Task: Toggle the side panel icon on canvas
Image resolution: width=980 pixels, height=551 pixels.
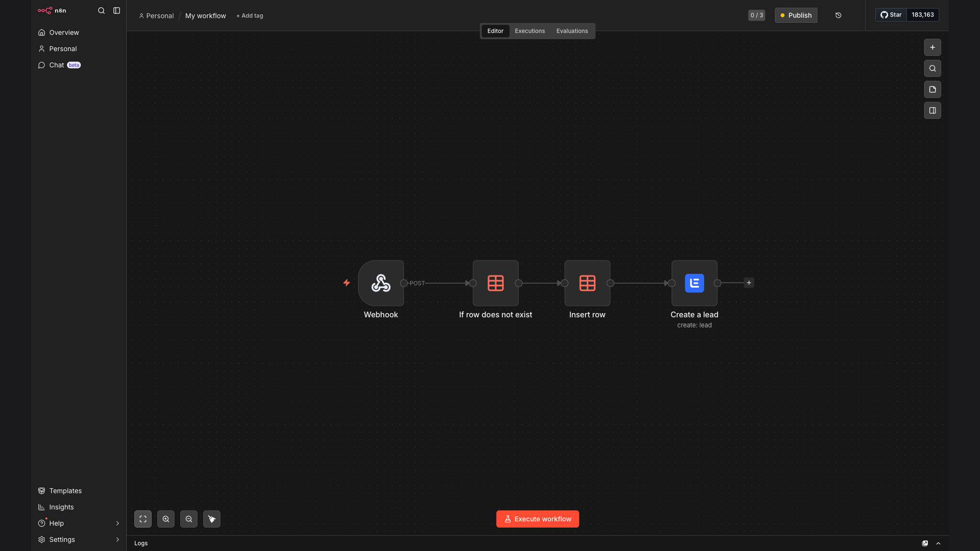Action: [x=932, y=110]
